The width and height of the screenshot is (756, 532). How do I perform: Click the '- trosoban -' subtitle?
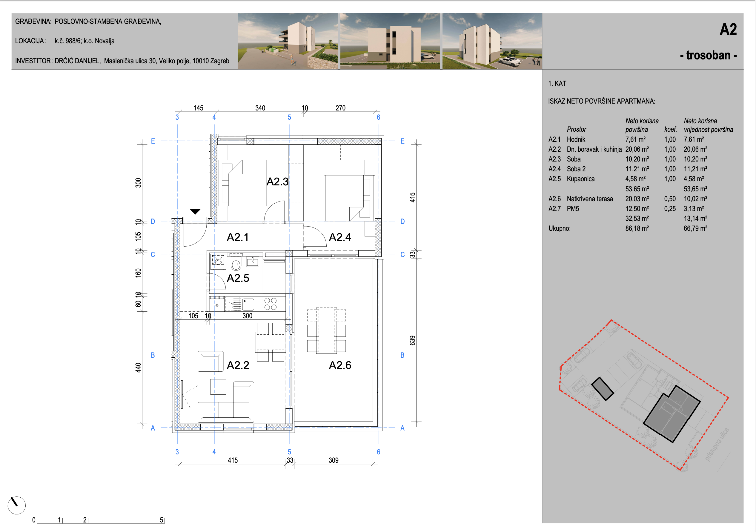click(x=708, y=55)
